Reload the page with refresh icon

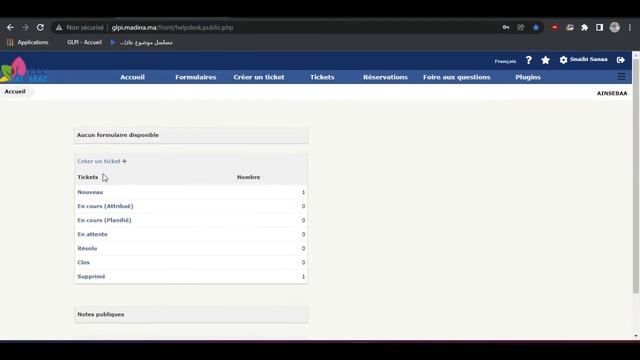(40, 27)
